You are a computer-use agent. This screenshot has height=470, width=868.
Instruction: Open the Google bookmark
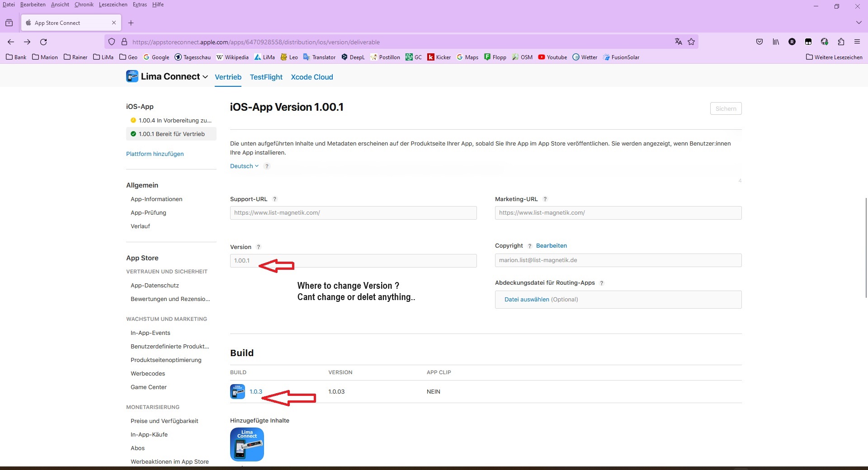point(156,57)
